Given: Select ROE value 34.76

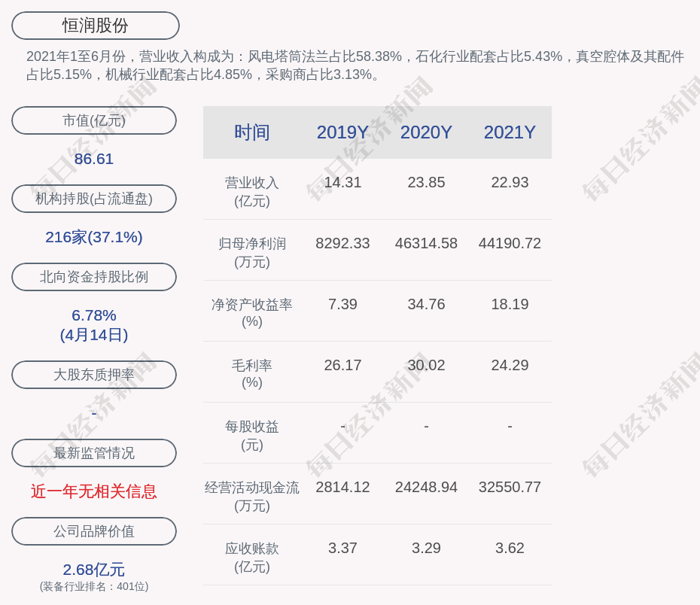Looking at the screenshot, I should click(426, 304).
